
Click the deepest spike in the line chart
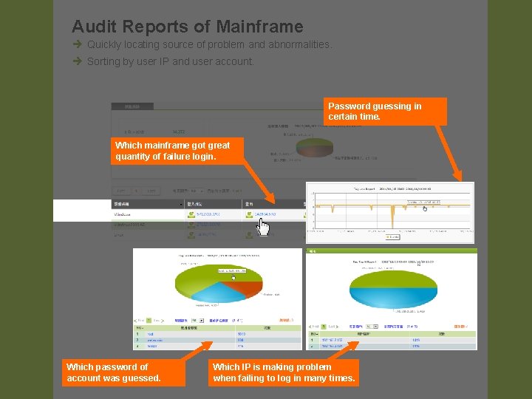(x=392, y=217)
